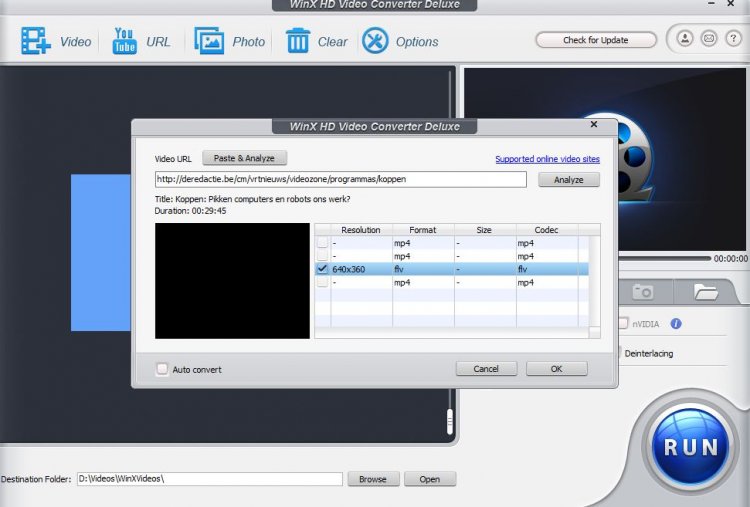Close the video URL dialog

pyautogui.click(x=596, y=125)
